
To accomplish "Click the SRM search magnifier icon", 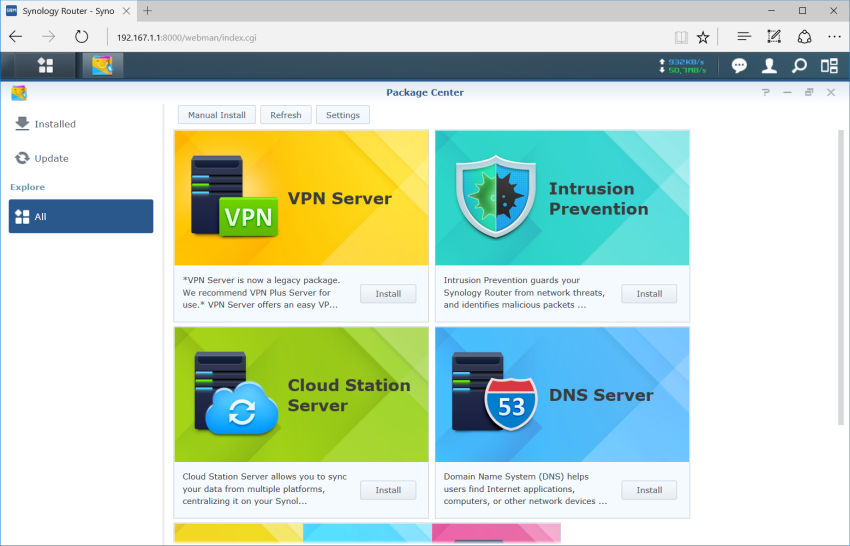I will pyautogui.click(x=799, y=66).
